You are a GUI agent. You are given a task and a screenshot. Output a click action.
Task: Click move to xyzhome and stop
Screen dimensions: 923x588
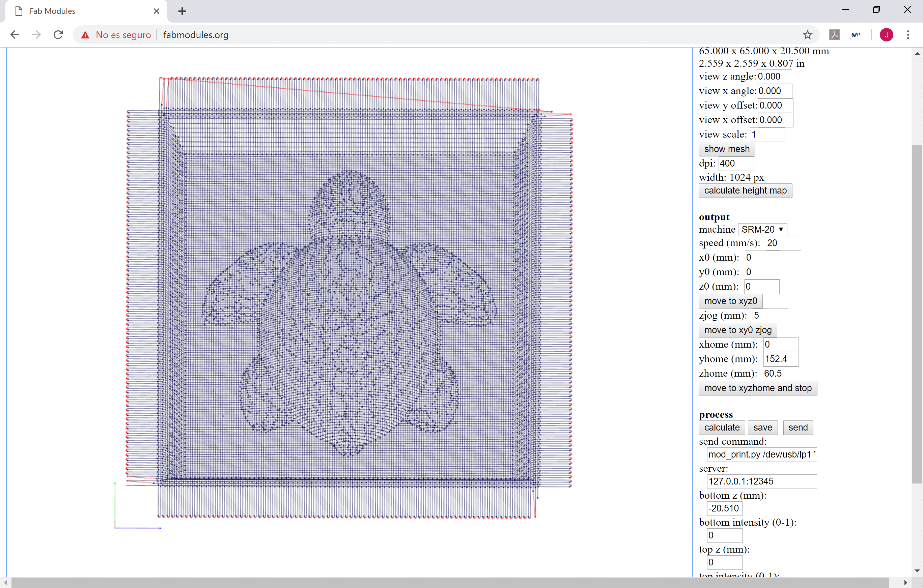coord(757,388)
